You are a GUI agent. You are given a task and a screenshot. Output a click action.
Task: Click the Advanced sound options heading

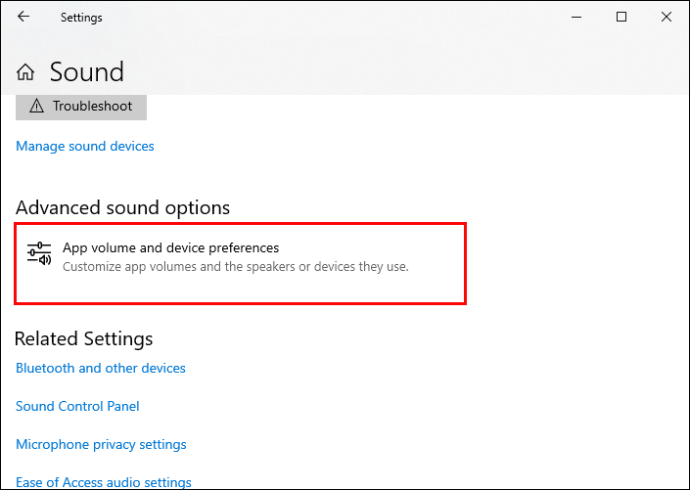123,208
